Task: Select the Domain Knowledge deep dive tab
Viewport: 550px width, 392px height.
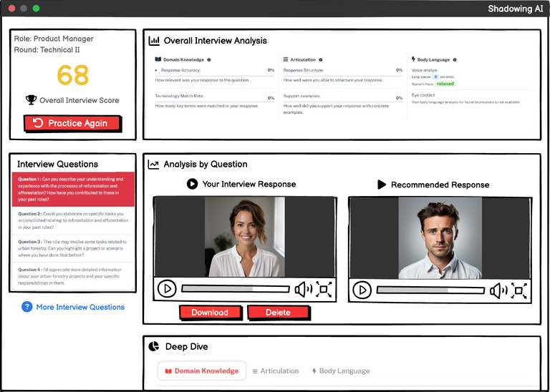Action: [202, 371]
